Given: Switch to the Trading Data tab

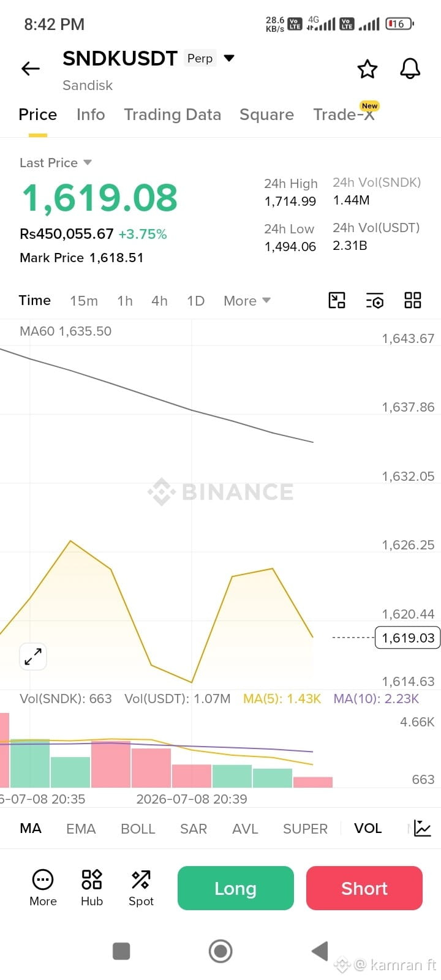Looking at the screenshot, I should [x=172, y=115].
